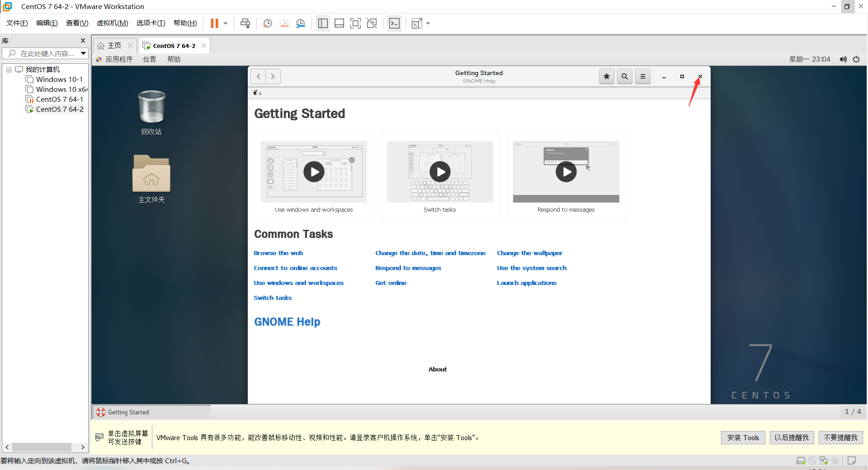868x470 pixels.
Task: Click the library search input field
Action: (42, 53)
